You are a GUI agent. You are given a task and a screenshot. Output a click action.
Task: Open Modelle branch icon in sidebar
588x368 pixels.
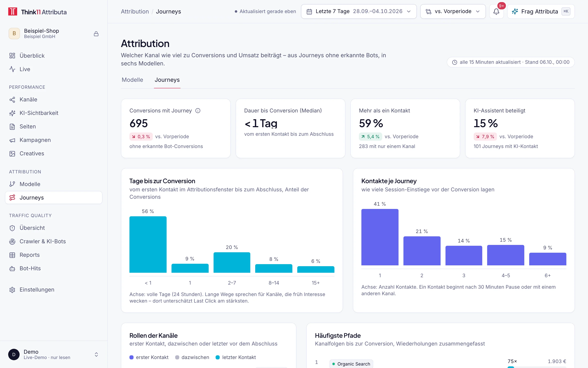point(12,184)
